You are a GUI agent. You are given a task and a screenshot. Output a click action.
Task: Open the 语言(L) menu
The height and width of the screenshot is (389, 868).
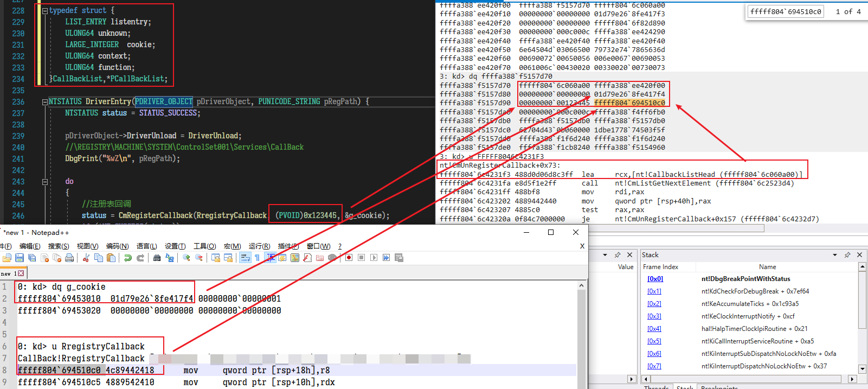[146, 246]
